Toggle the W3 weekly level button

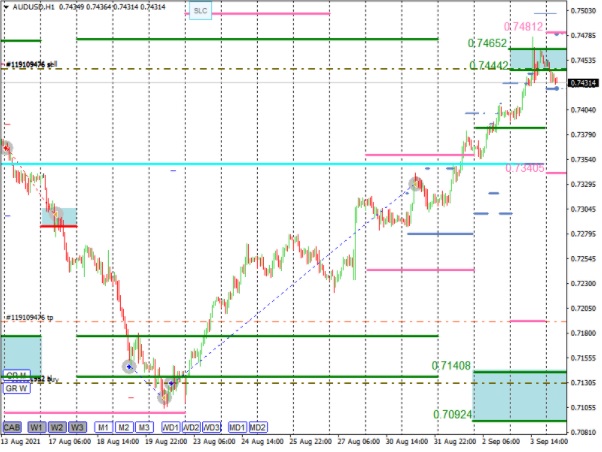coord(77,426)
